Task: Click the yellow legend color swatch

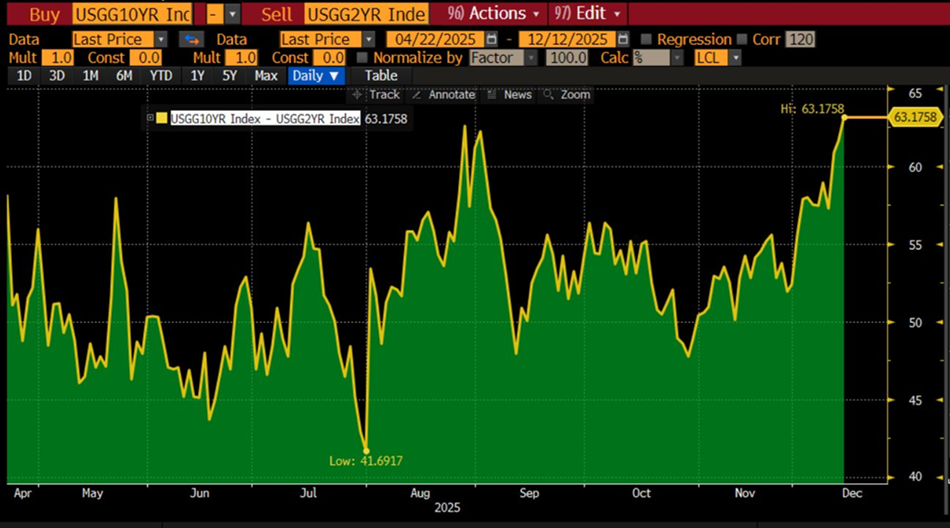Action: [162, 118]
